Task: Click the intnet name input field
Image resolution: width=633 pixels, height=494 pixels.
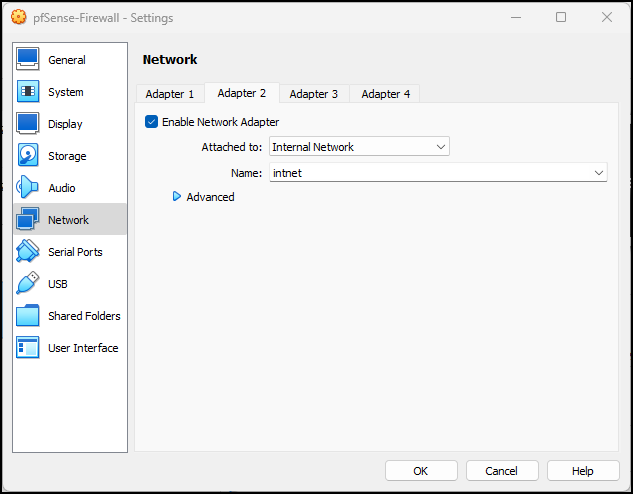Action: (438, 173)
